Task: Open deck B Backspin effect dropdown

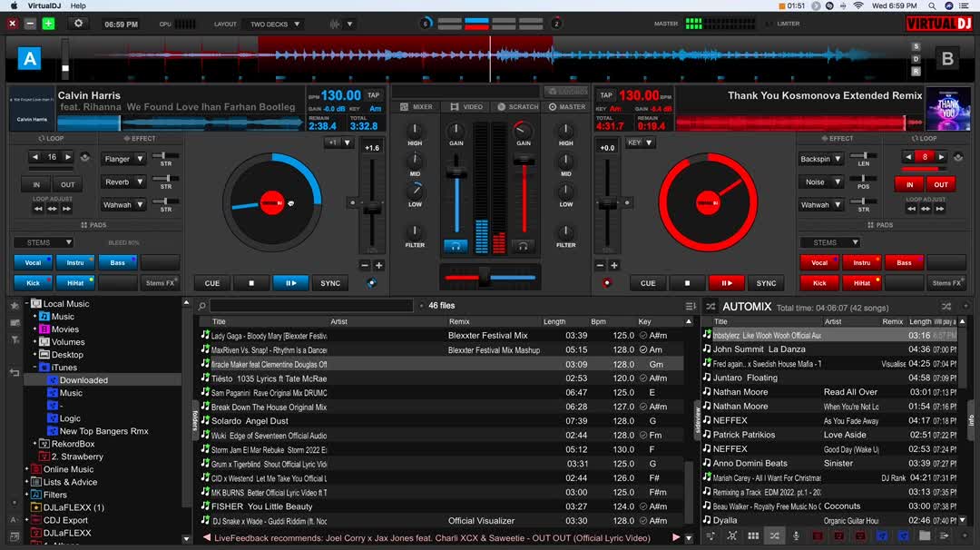Action: (x=820, y=159)
